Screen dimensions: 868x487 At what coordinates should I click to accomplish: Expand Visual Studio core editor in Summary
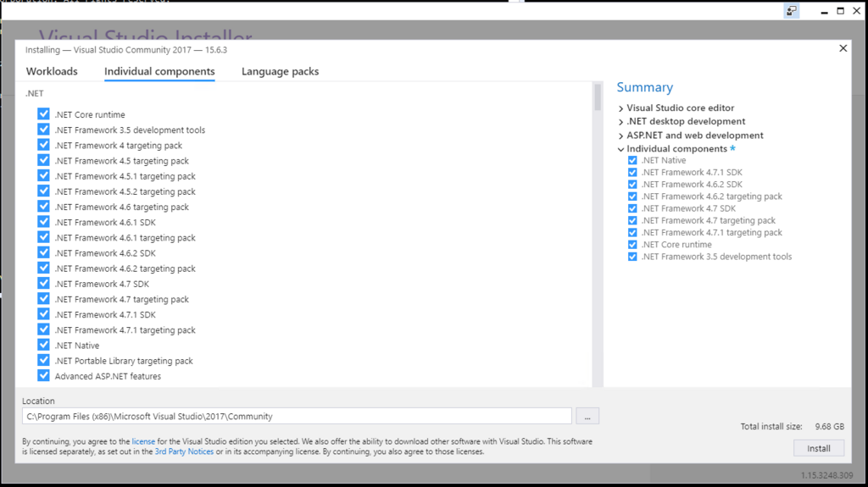(x=620, y=108)
